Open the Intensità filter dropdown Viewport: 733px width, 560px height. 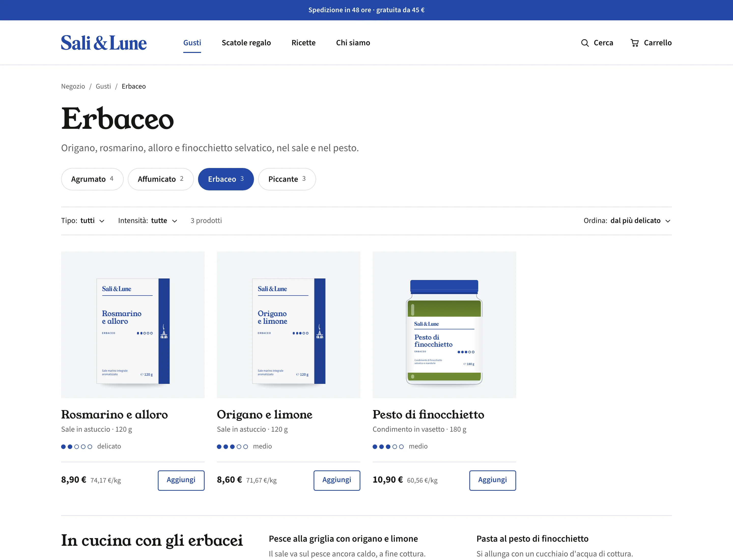[x=148, y=221]
